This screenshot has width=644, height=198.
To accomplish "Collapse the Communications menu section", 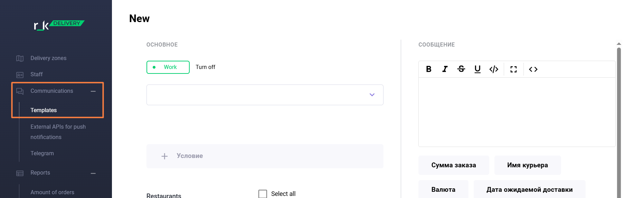I will click(x=93, y=91).
